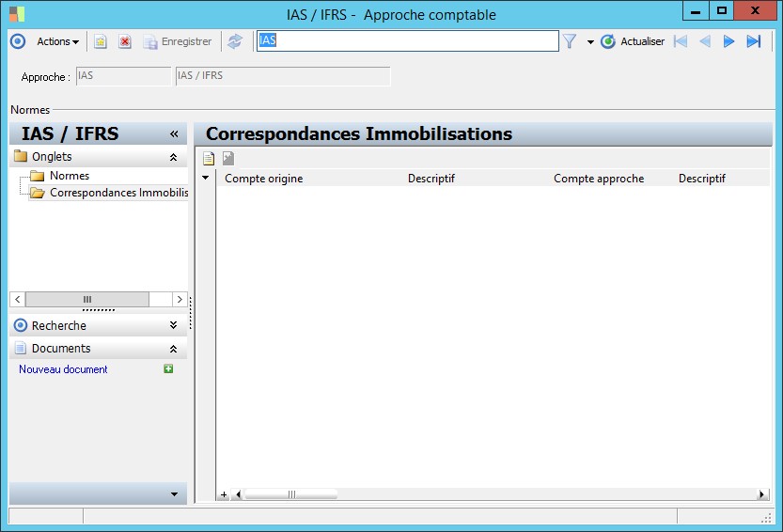Click the filter funnel icon
This screenshot has height=532, width=783.
570,41
